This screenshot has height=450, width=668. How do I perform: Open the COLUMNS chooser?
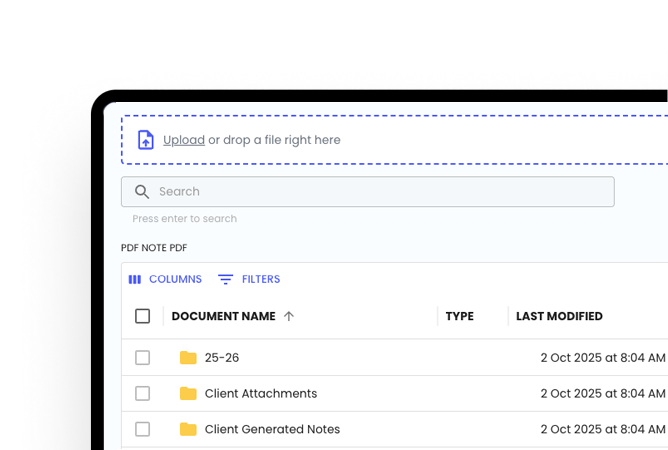(x=165, y=279)
